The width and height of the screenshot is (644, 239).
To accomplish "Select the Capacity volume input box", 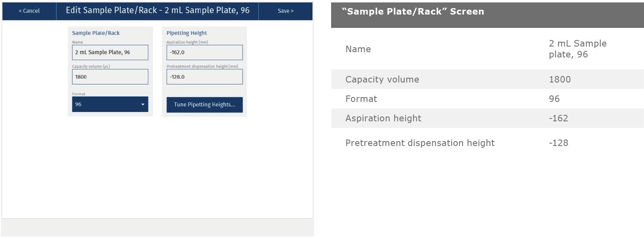I will [x=110, y=77].
